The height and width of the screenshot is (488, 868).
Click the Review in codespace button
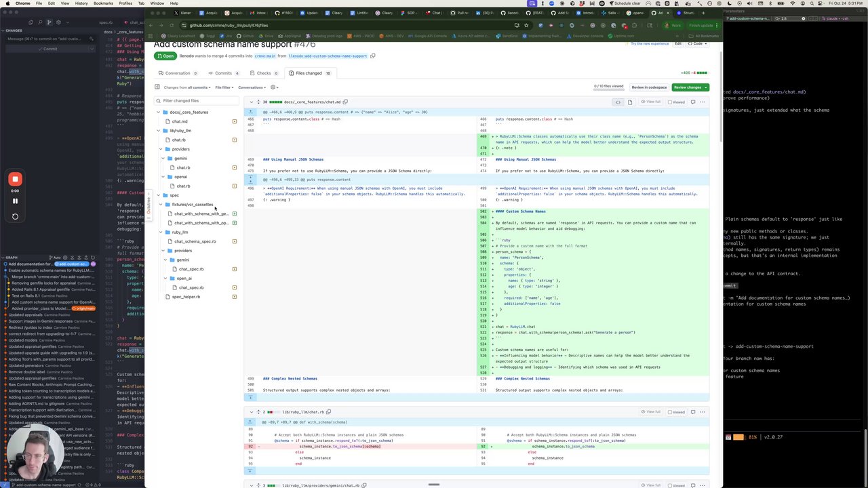649,87
